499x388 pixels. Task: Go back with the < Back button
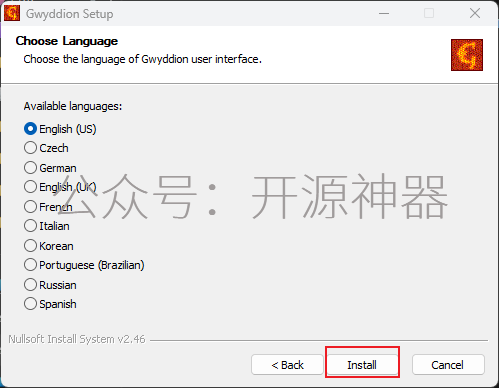tap(287, 365)
